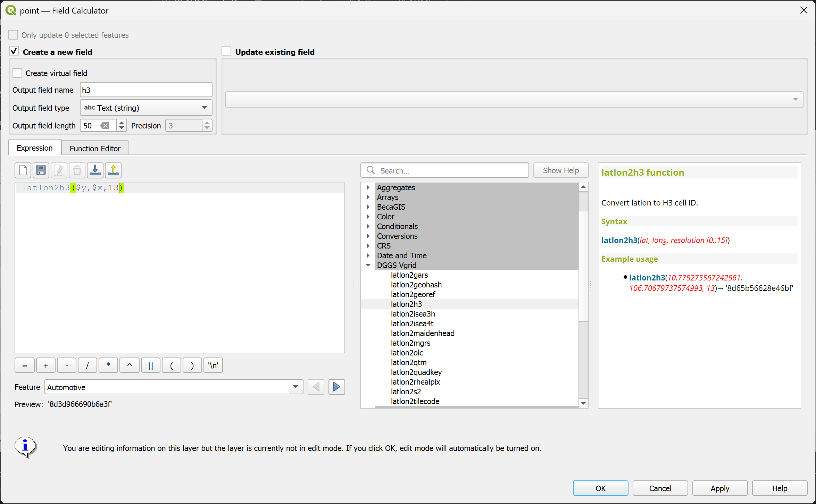Click the Show Help button
This screenshot has width=816, height=504.
pyautogui.click(x=560, y=170)
